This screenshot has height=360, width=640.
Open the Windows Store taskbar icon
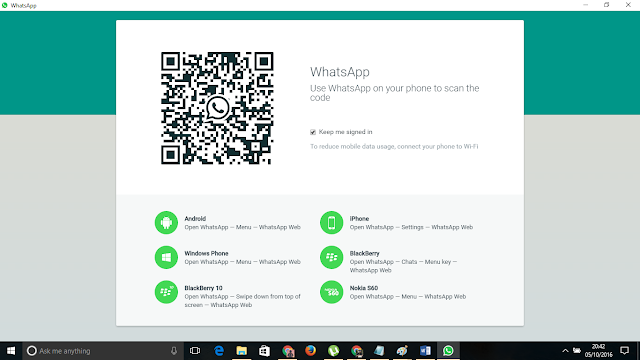pyautogui.click(x=264, y=351)
